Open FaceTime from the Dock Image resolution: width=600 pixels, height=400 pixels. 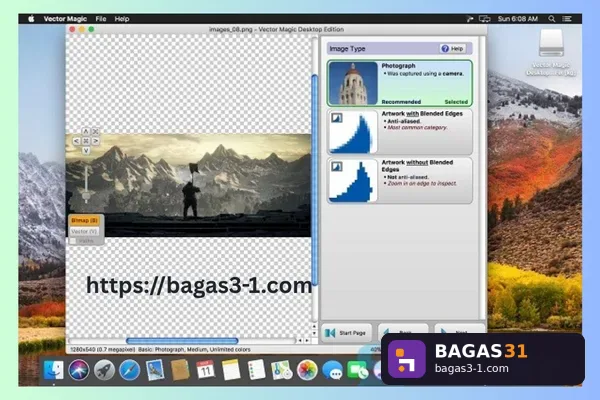coord(357,370)
